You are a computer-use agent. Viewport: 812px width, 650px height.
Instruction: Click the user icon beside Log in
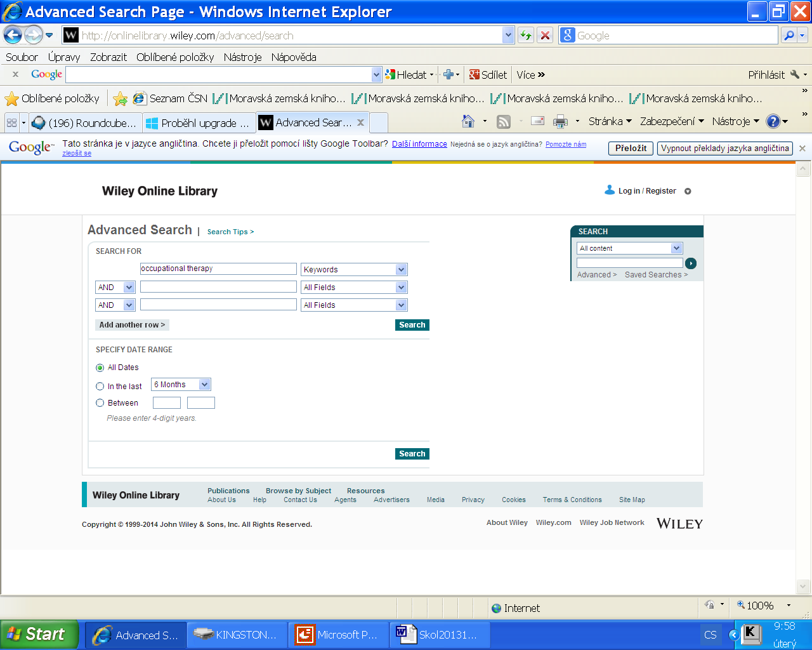tap(610, 190)
